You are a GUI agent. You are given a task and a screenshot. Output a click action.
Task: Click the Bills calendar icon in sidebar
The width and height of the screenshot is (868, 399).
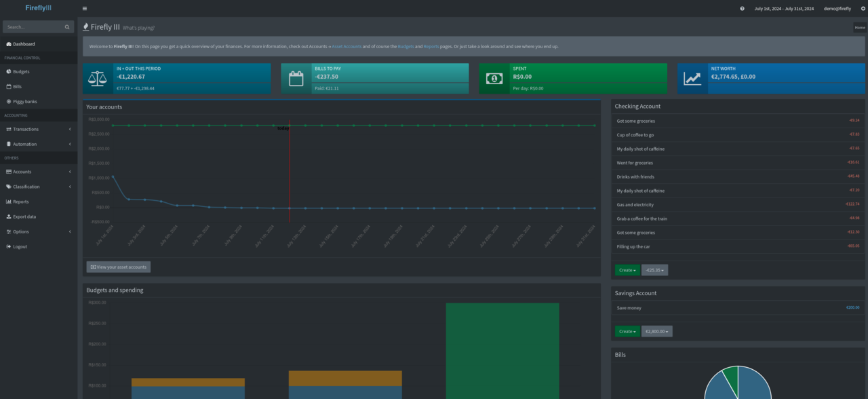pyautogui.click(x=9, y=87)
